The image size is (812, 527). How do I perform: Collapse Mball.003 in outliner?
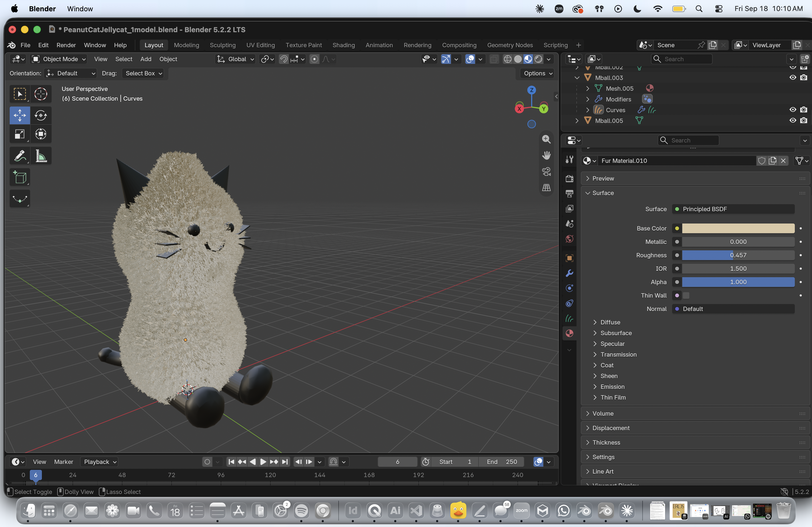577,78
